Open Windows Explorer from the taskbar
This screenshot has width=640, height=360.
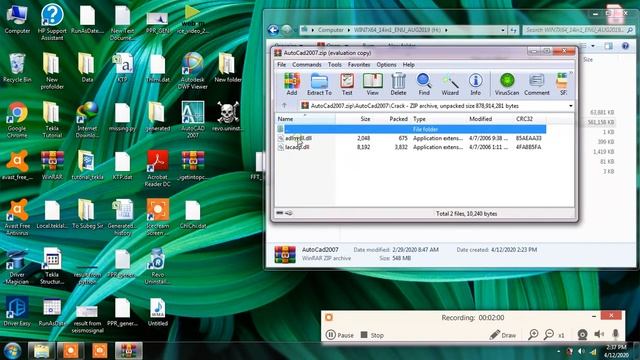tap(41, 351)
